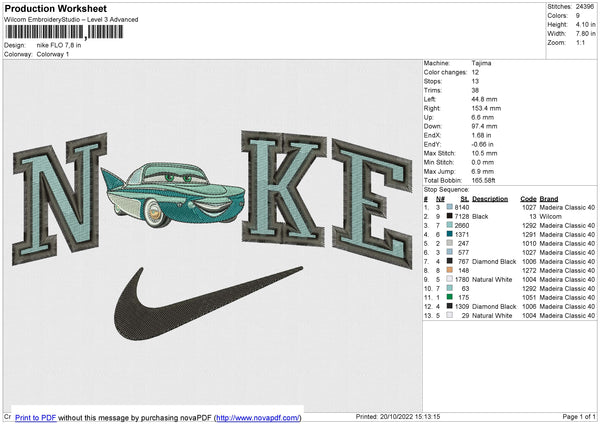Click the 'N#' column header
The width and height of the screenshot is (600, 424).
(440, 199)
